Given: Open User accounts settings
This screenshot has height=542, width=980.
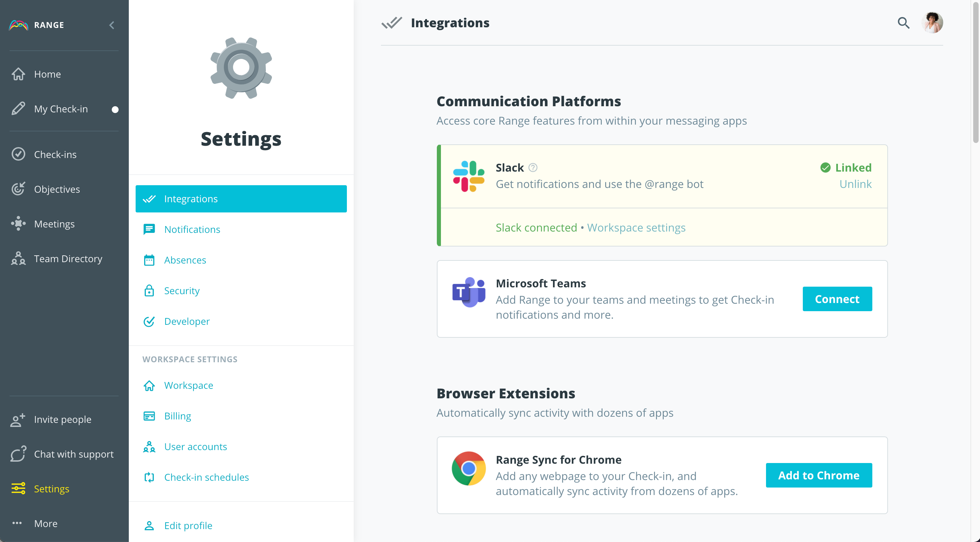Looking at the screenshot, I should [x=241, y=447].
